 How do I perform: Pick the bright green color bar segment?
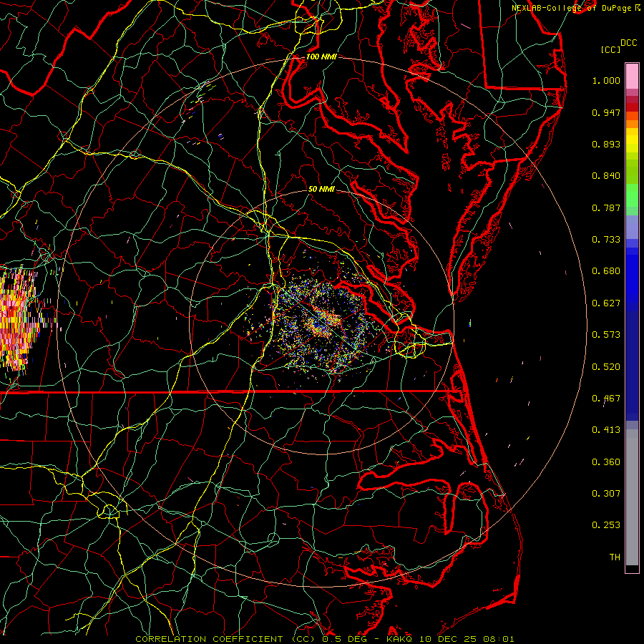(632, 195)
